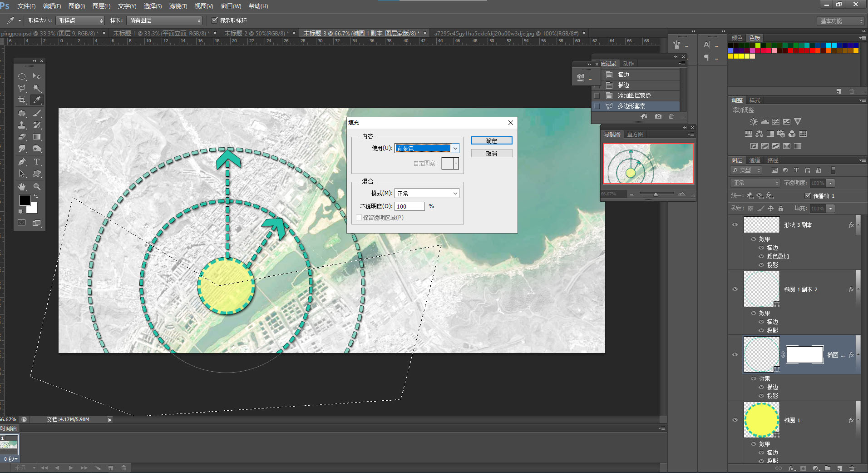
Task: Select the Eyedropper tool in the toolbox
Action: point(37,100)
